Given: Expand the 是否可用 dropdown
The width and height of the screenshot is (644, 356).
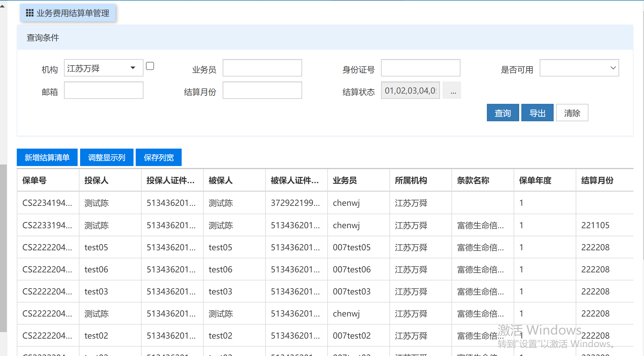Looking at the screenshot, I should [x=579, y=68].
